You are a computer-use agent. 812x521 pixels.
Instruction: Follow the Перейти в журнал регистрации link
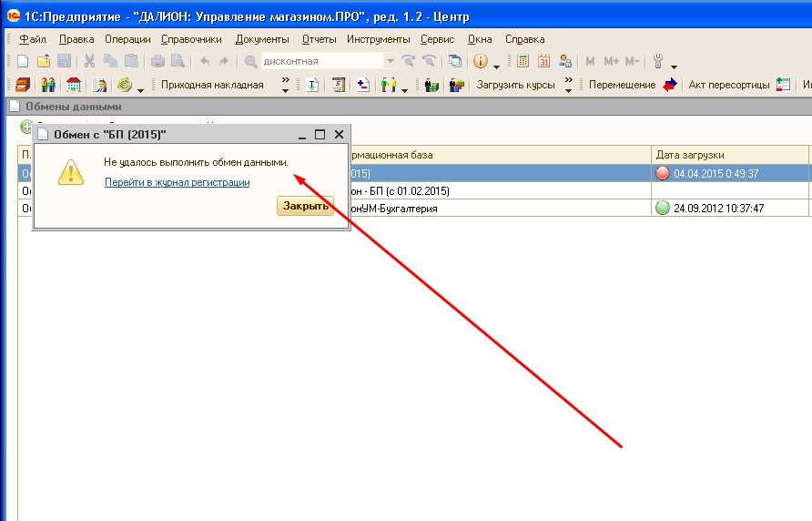[177, 182]
